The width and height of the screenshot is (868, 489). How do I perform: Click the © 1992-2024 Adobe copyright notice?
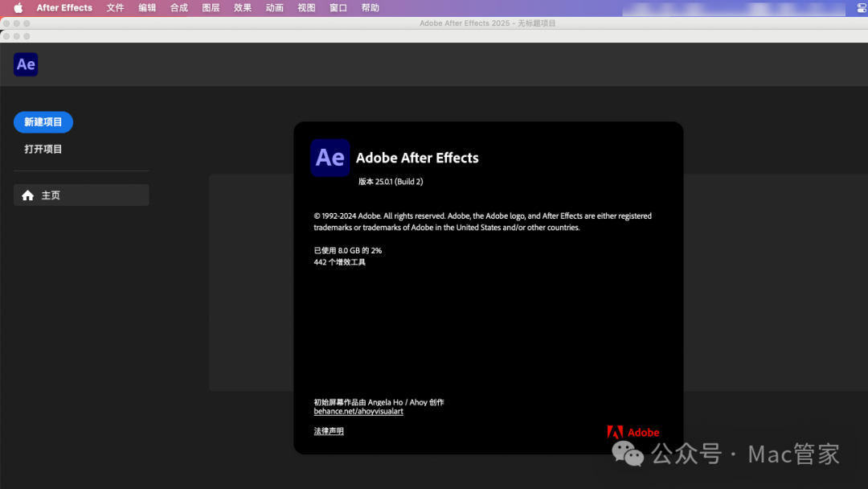coord(483,221)
